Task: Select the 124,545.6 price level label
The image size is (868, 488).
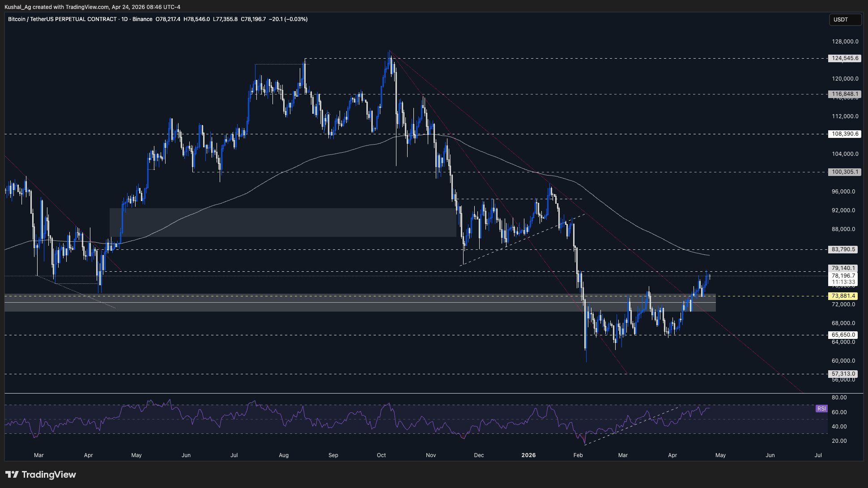Action: [x=845, y=58]
